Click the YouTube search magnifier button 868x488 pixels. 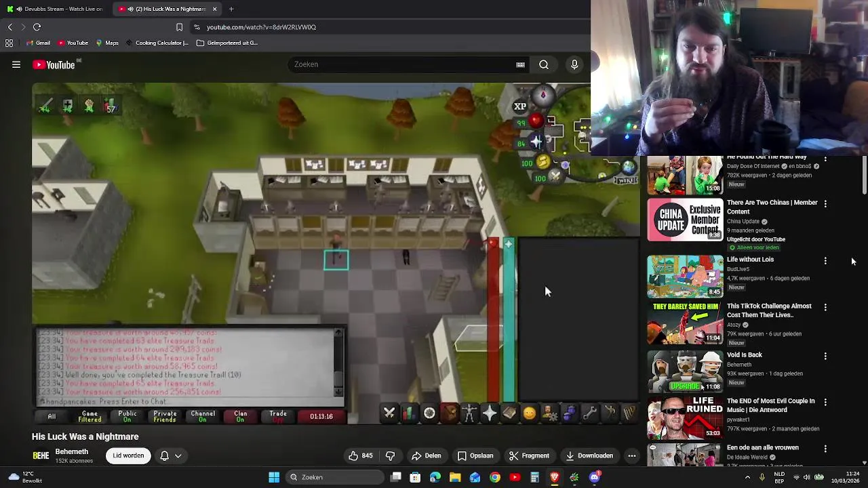[544, 64]
